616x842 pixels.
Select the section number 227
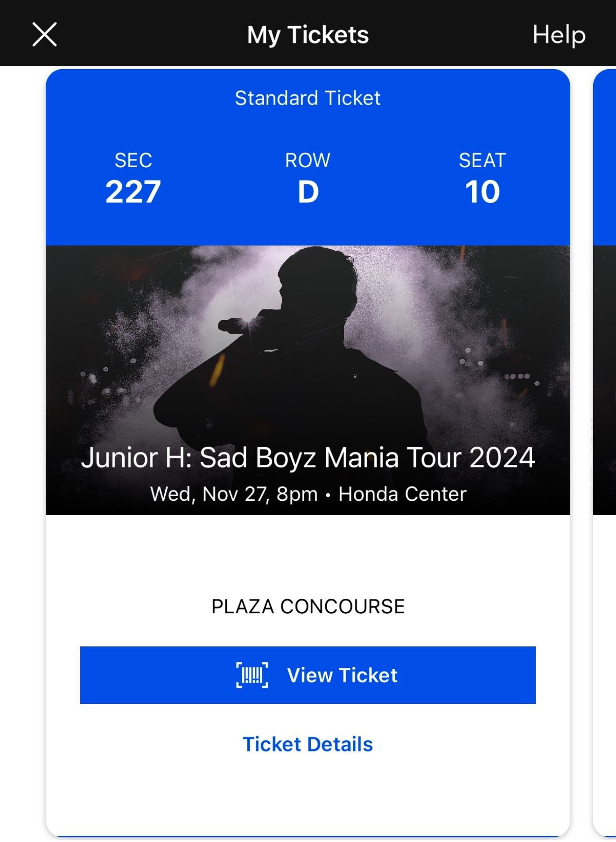133,192
